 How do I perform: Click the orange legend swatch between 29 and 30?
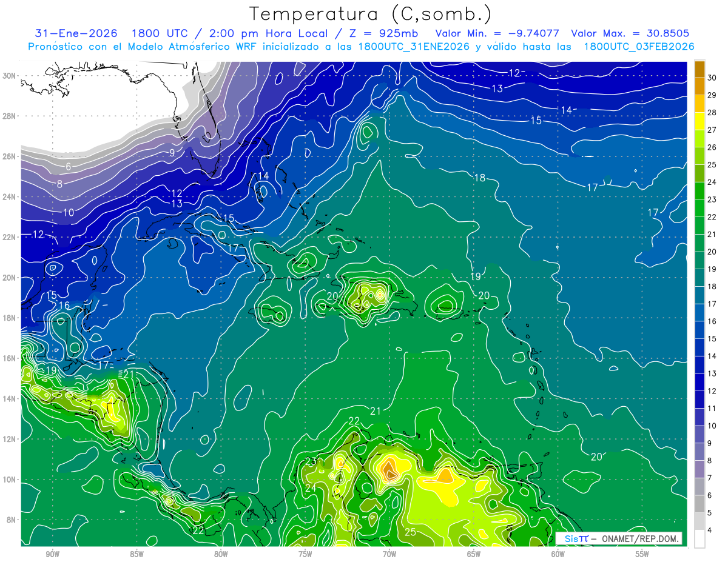[700, 87]
